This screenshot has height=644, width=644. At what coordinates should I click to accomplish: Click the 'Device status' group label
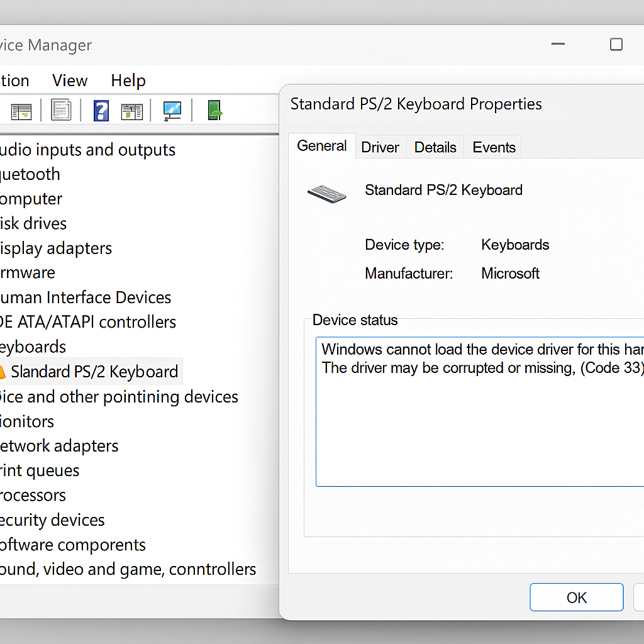[x=355, y=320]
